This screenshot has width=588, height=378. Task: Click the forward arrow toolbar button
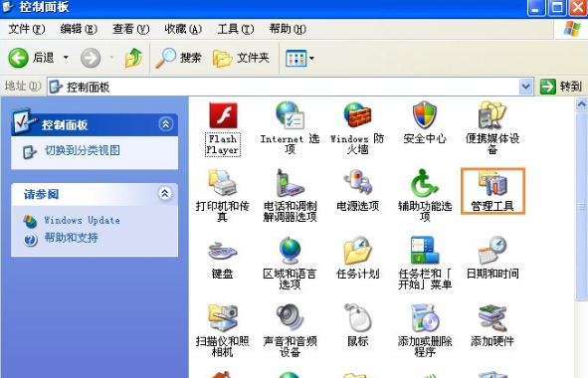(91, 58)
